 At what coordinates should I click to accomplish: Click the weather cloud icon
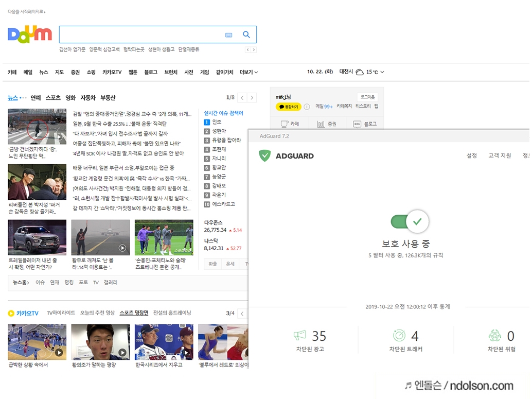pos(359,72)
